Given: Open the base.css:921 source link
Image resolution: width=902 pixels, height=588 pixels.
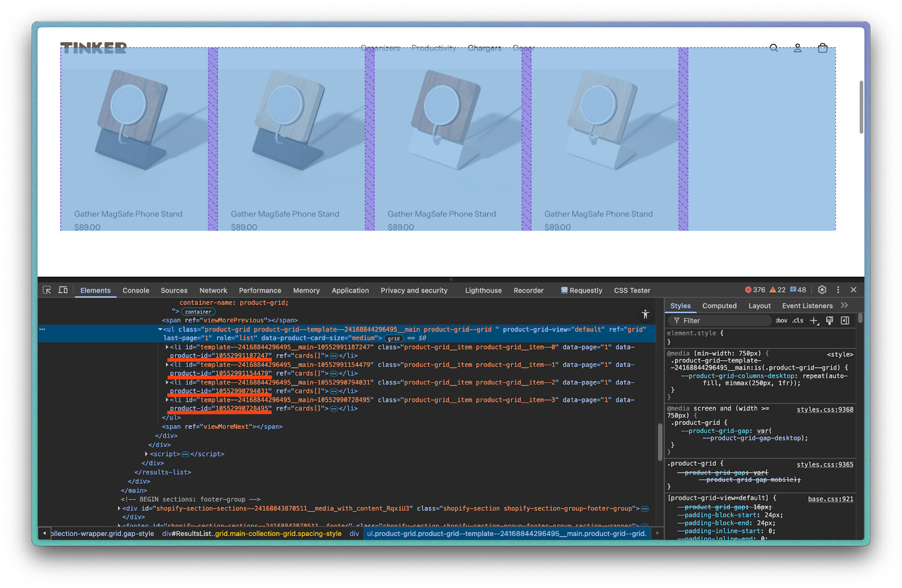Looking at the screenshot, I should pos(830,499).
